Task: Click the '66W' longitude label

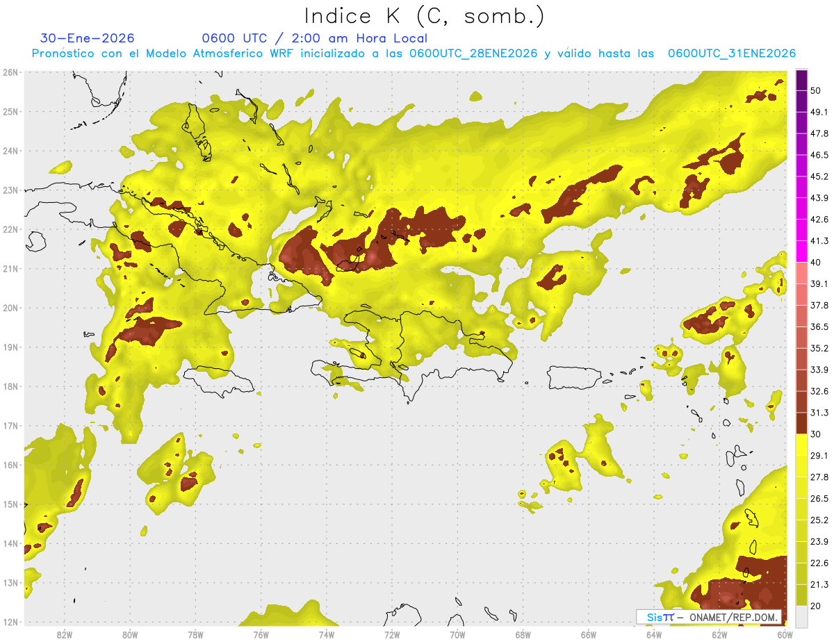Action: click(588, 634)
